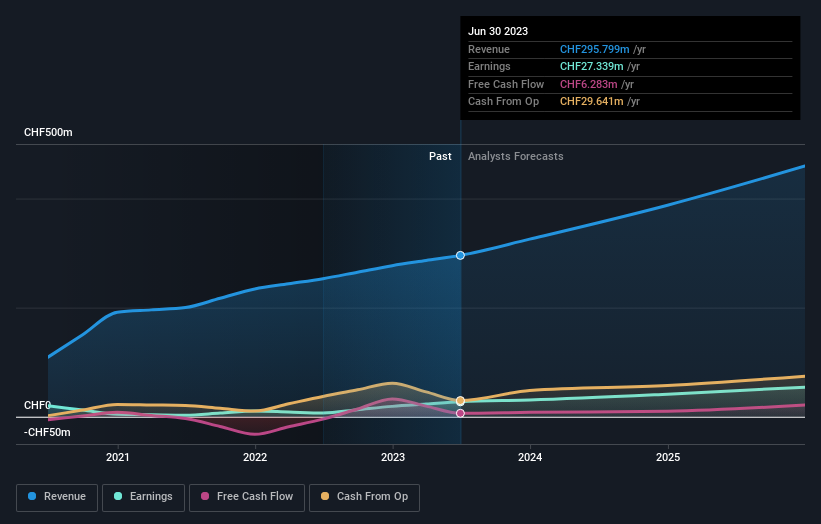821x524 pixels.
Task: Click the CHF29.641m cash from op value
Action: pos(592,102)
